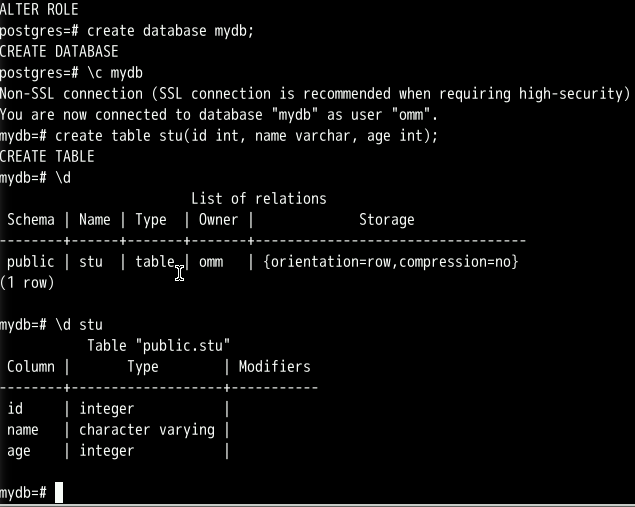The height and width of the screenshot is (507, 635).
Task: Click the "Owner" column header
Action: click(x=218, y=219)
